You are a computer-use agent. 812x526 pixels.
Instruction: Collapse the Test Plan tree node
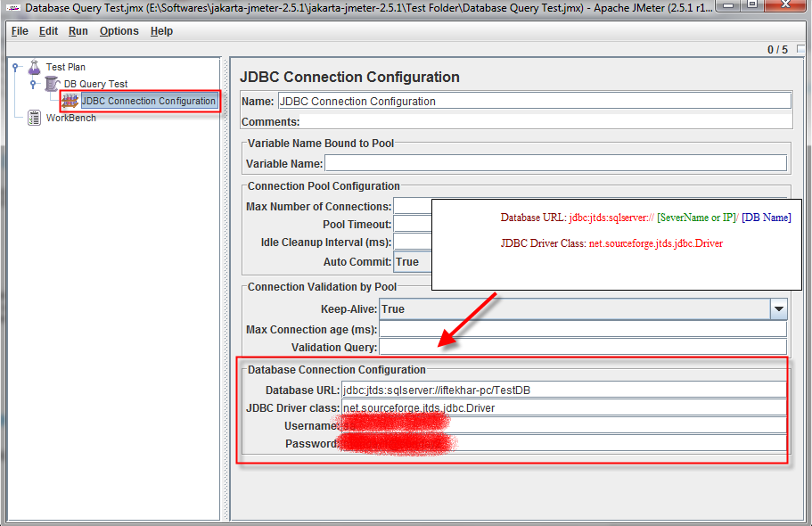coord(15,67)
